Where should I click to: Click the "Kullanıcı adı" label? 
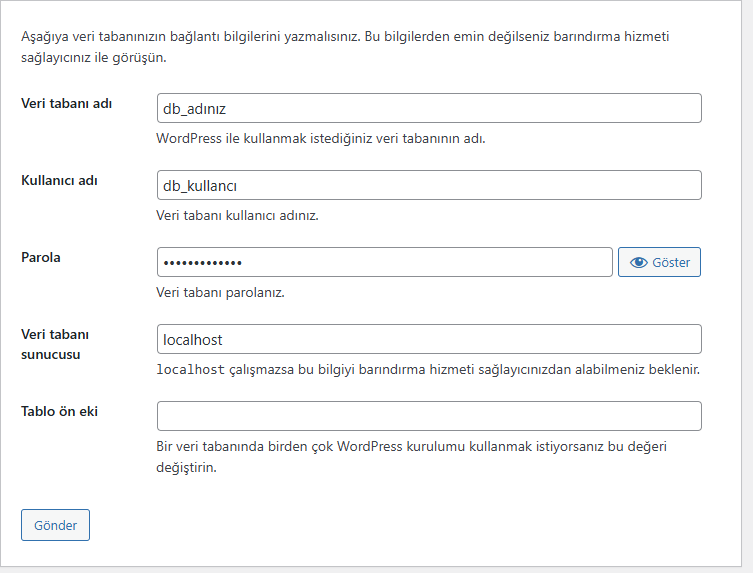[59, 181]
